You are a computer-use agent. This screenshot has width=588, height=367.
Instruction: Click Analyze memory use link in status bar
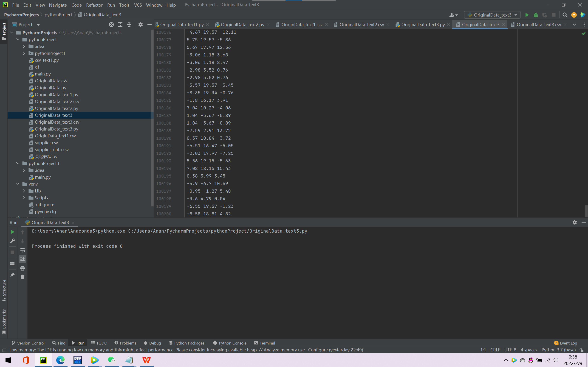284,350
